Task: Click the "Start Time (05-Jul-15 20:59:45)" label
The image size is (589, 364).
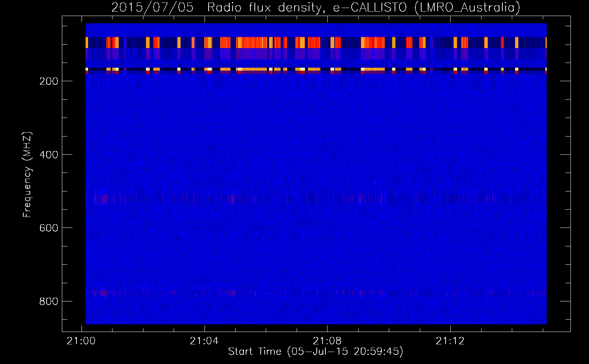Action: click(x=316, y=352)
